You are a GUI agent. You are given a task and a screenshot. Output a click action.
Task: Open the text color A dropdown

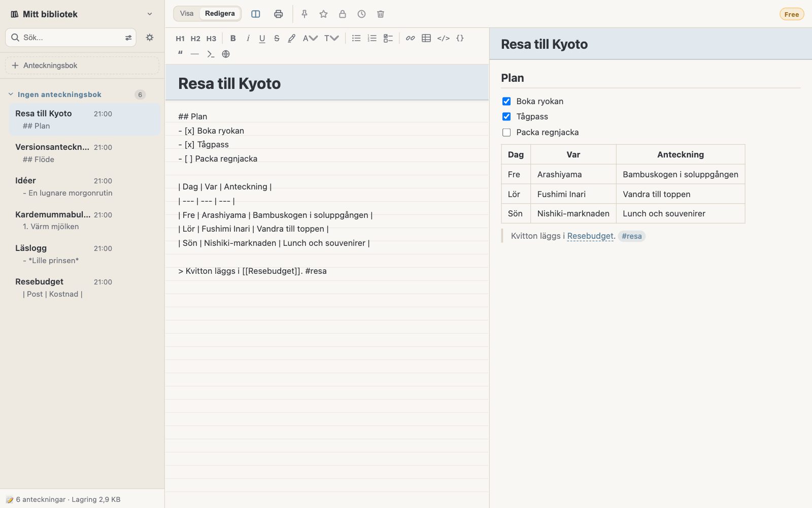pos(310,38)
